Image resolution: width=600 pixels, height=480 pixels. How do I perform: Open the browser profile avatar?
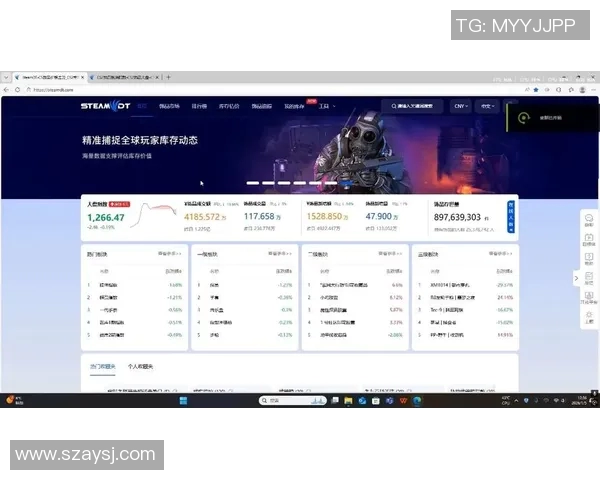582,90
